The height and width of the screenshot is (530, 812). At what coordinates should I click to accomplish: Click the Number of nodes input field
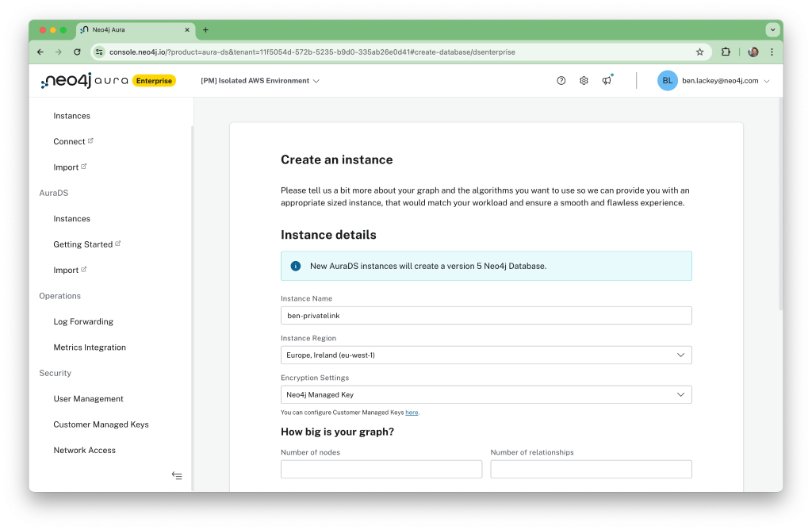[x=381, y=469]
